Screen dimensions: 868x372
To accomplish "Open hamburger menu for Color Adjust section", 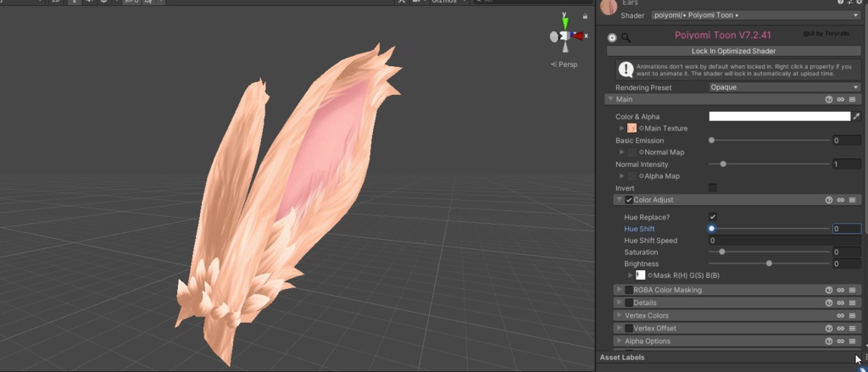I will (852, 200).
